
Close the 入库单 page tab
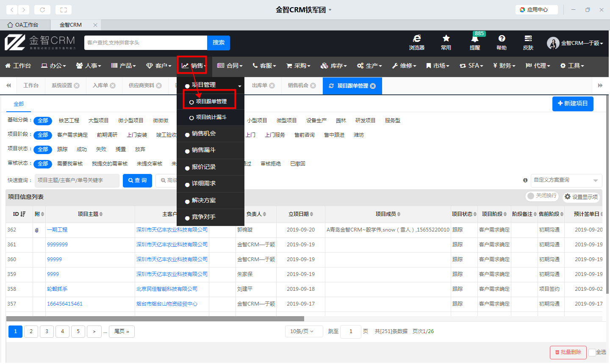point(113,85)
